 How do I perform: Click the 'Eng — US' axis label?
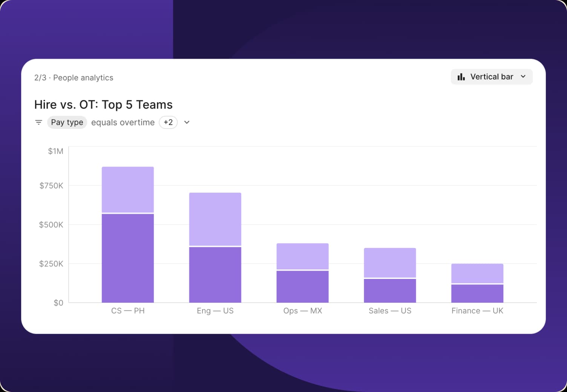215,311
